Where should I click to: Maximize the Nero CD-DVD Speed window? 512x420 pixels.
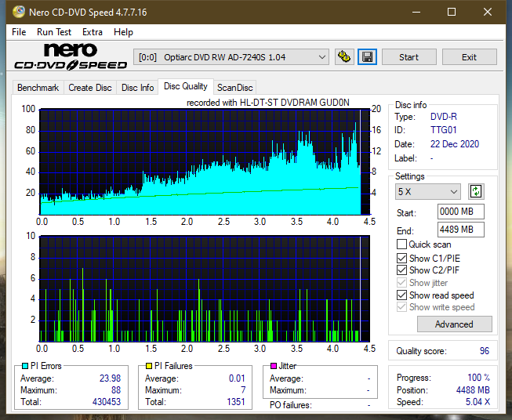[x=452, y=12]
